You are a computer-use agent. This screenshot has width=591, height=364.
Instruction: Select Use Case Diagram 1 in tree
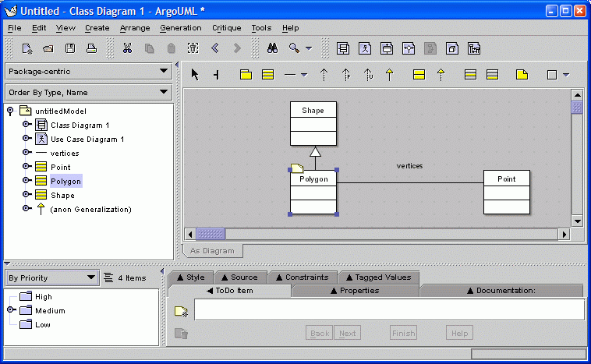click(x=87, y=139)
